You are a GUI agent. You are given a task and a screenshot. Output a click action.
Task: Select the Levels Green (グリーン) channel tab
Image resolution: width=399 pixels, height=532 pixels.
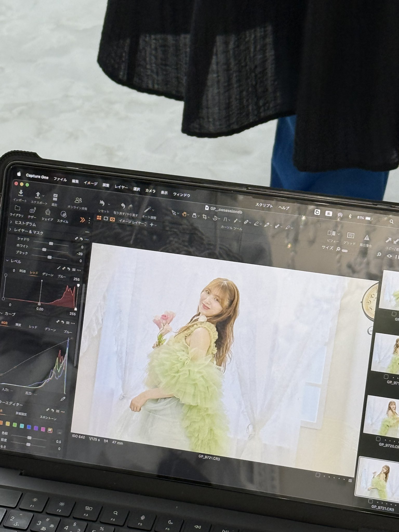(x=48, y=274)
